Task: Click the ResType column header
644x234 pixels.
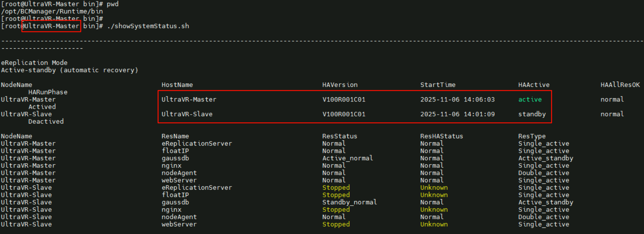Action: [x=532, y=136]
